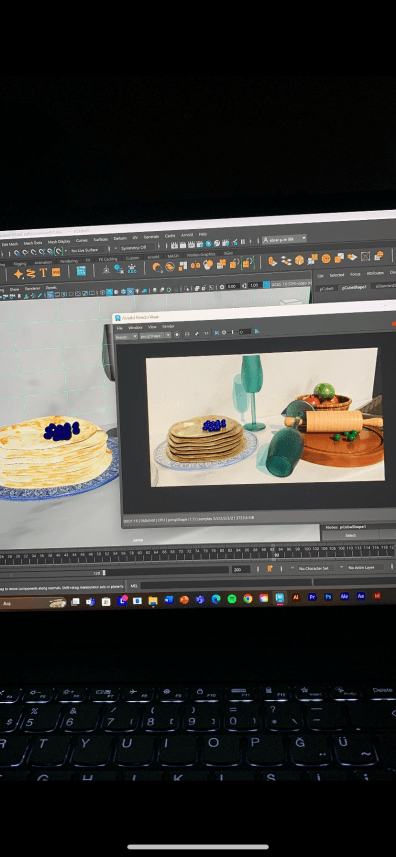Open the Symmetry Off dropdown

(135, 247)
